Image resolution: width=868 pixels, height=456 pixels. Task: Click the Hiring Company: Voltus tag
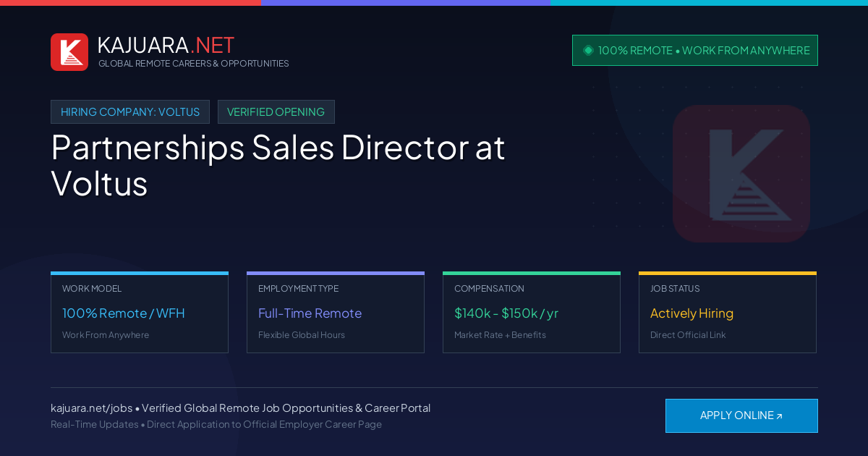tap(130, 112)
